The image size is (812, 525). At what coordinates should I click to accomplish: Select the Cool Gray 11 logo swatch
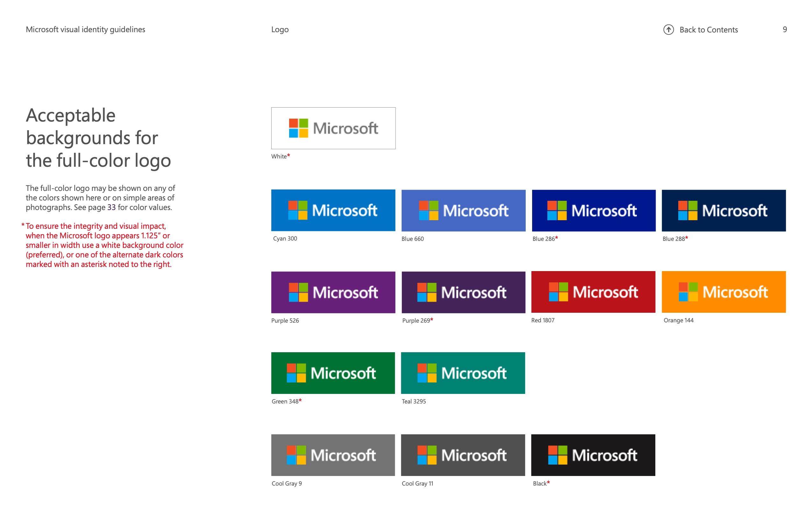463,455
